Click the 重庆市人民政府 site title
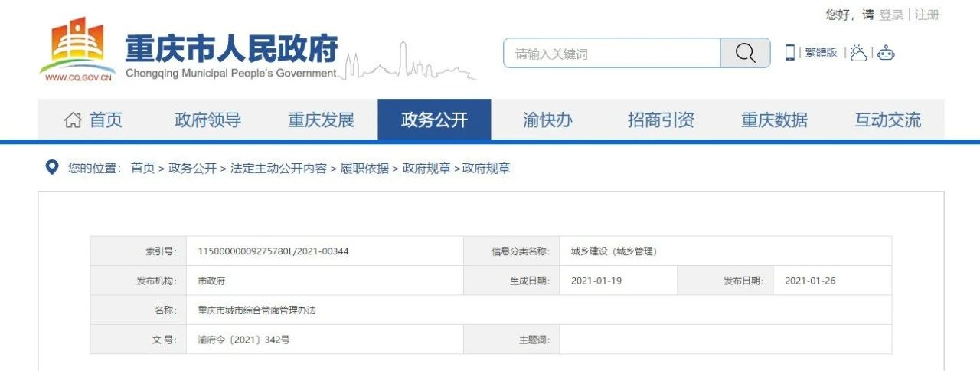This screenshot has width=980, height=371. [x=231, y=48]
